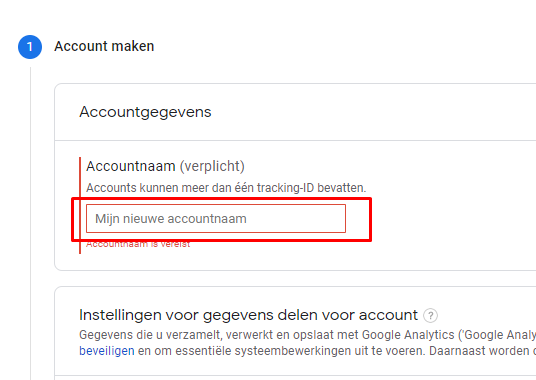The height and width of the screenshot is (380, 536).
Task: Click the red error bar beside Accountnaam
Action: [80, 205]
